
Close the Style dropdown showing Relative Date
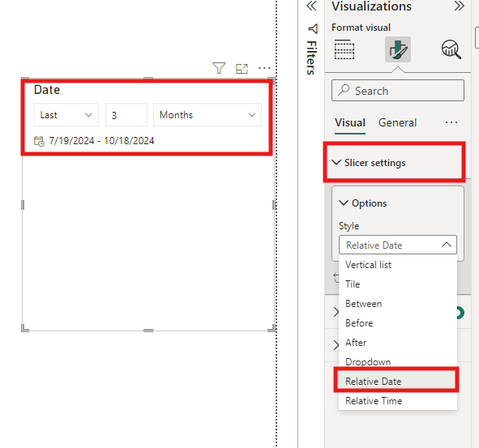[x=398, y=245]
